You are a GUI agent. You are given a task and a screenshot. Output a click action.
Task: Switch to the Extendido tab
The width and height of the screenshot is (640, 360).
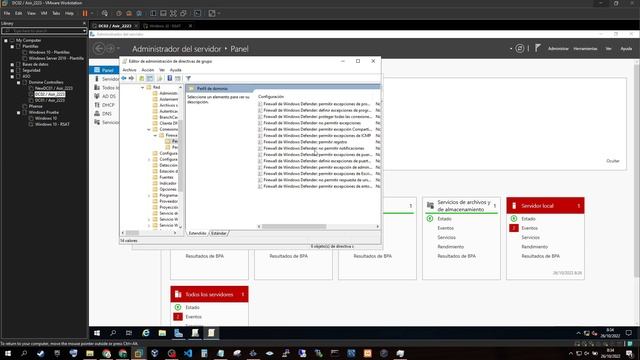(198, 233)
